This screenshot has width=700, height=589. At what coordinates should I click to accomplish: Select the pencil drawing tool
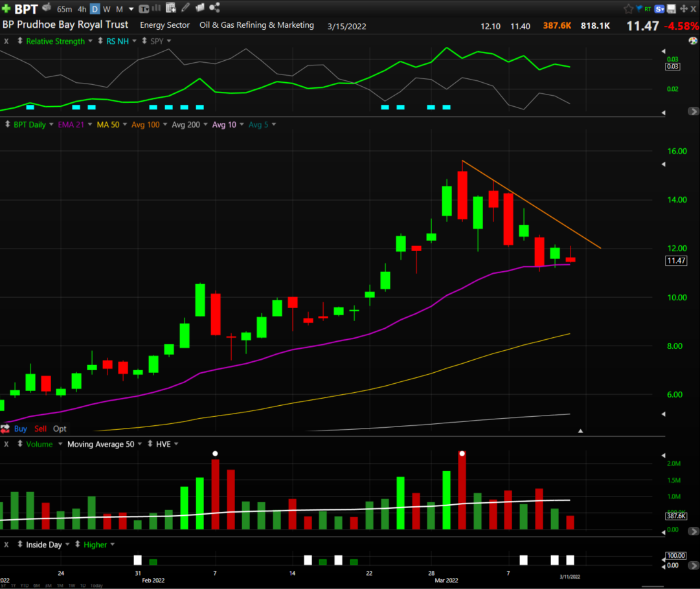[185, 8]
